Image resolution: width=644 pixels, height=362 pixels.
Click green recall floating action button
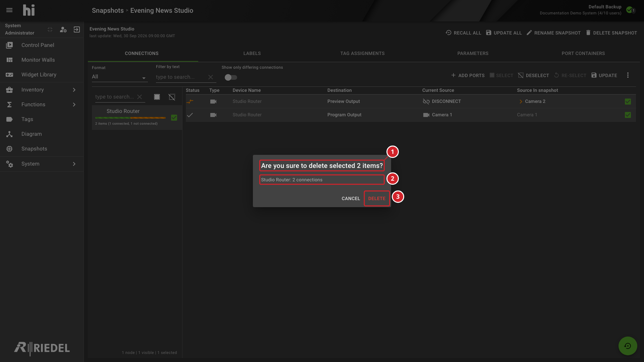pyautogui.click(x=628, y=346)
